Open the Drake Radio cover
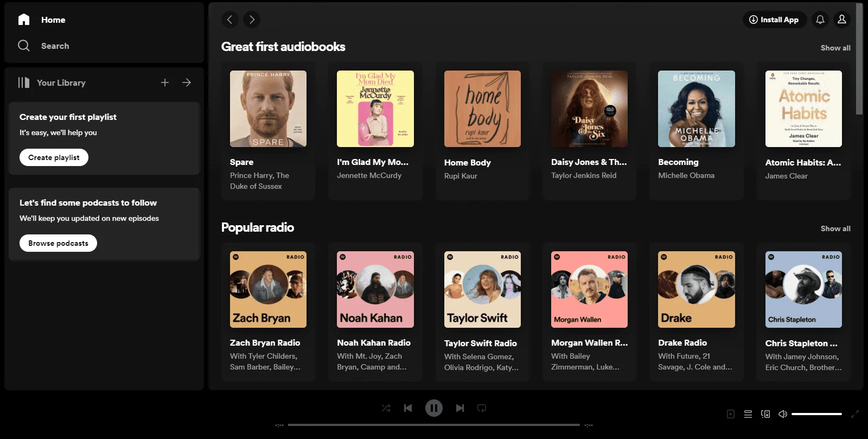Screen dimensions: 868x439 click(697, 289)
